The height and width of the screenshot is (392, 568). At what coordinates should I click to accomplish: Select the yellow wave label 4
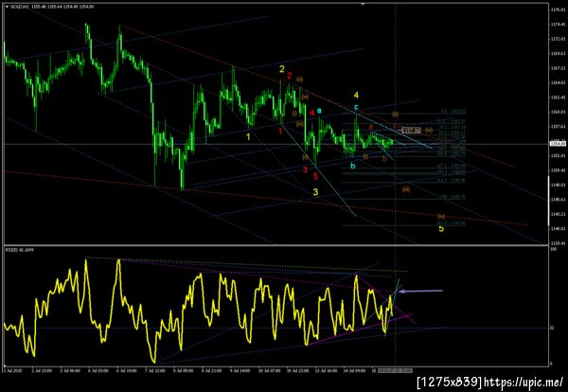coord(357,95)
